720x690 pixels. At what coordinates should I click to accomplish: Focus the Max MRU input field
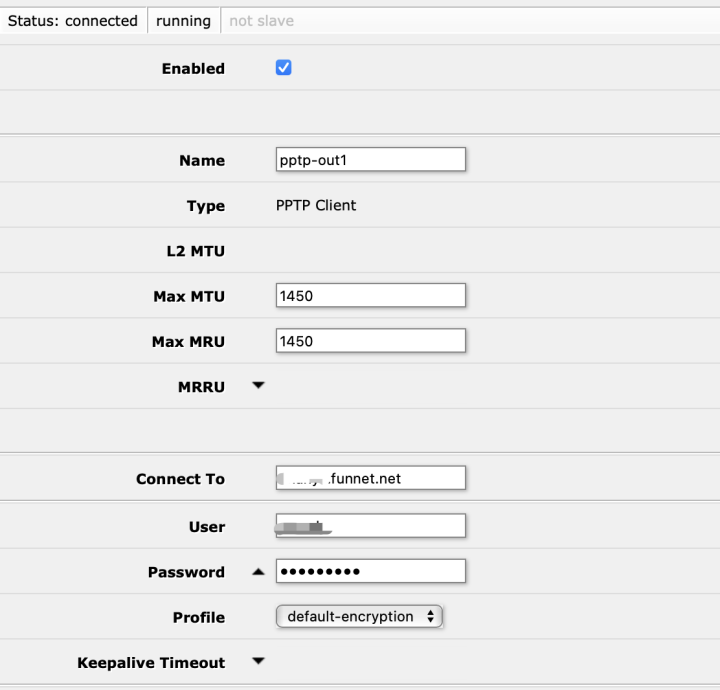370,341
